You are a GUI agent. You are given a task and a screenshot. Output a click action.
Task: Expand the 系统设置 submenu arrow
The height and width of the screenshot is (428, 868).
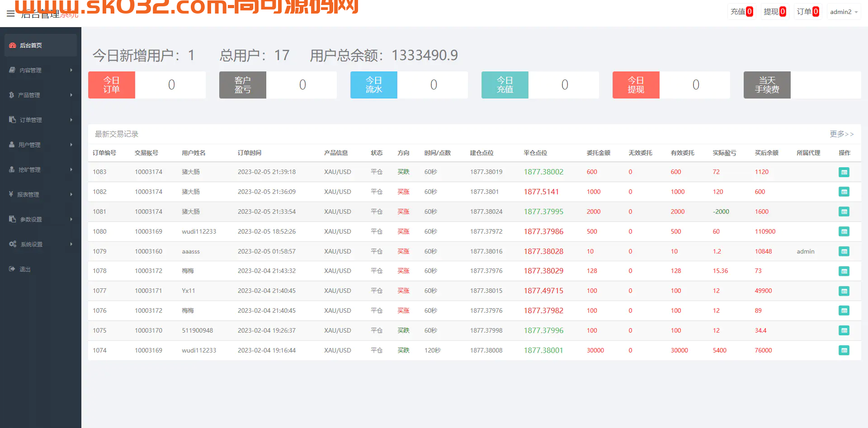pos(71,244)
